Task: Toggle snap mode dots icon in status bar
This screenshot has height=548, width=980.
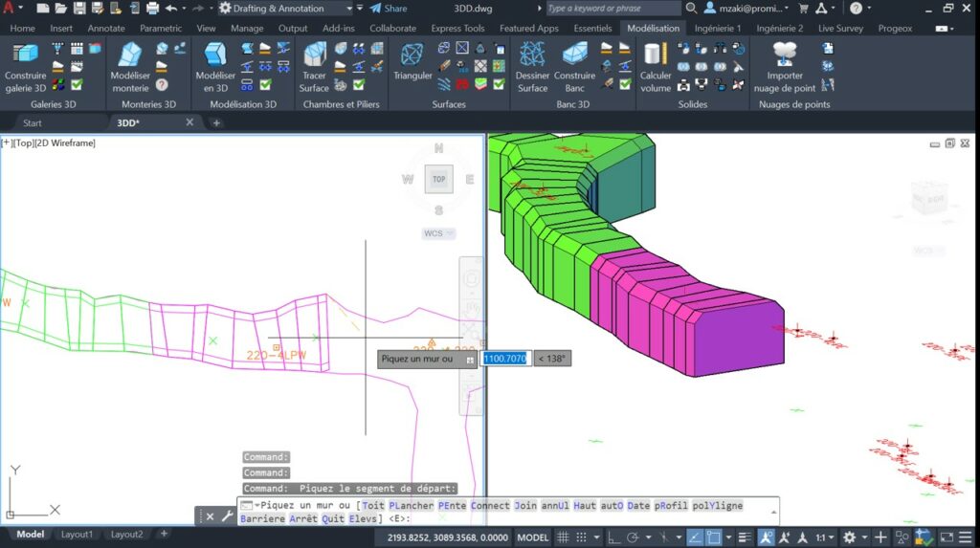Action: point(581,537)
